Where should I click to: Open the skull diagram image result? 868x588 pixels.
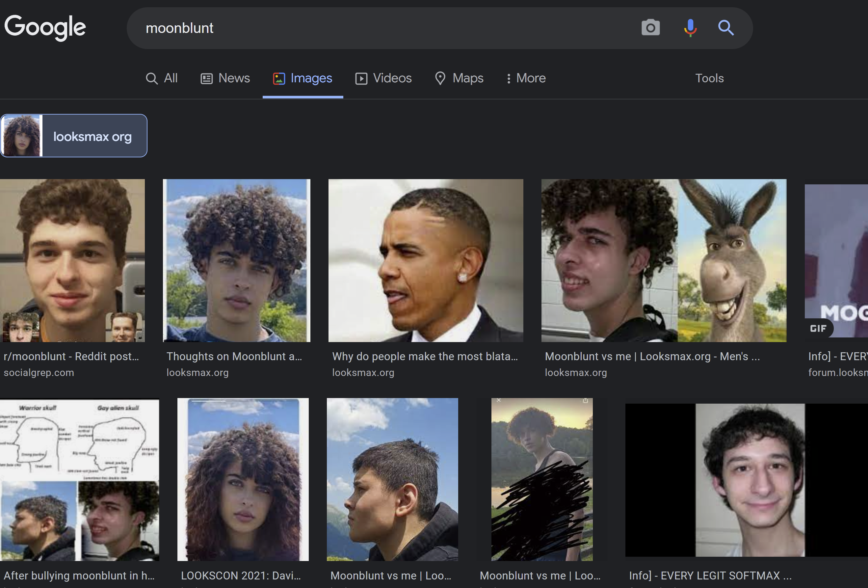[80, 479]
